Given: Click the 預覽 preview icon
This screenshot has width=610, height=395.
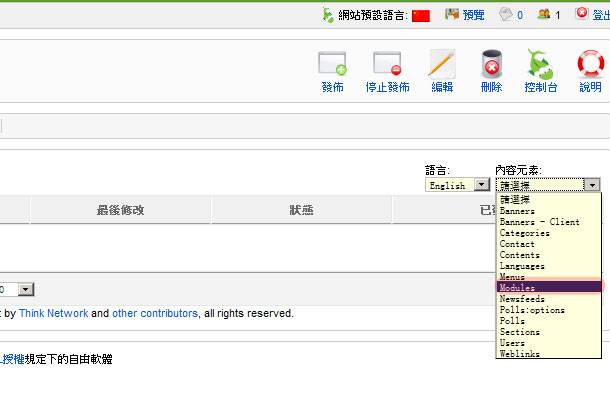Looking at the screenshot, I should click(x=452, y=15).
